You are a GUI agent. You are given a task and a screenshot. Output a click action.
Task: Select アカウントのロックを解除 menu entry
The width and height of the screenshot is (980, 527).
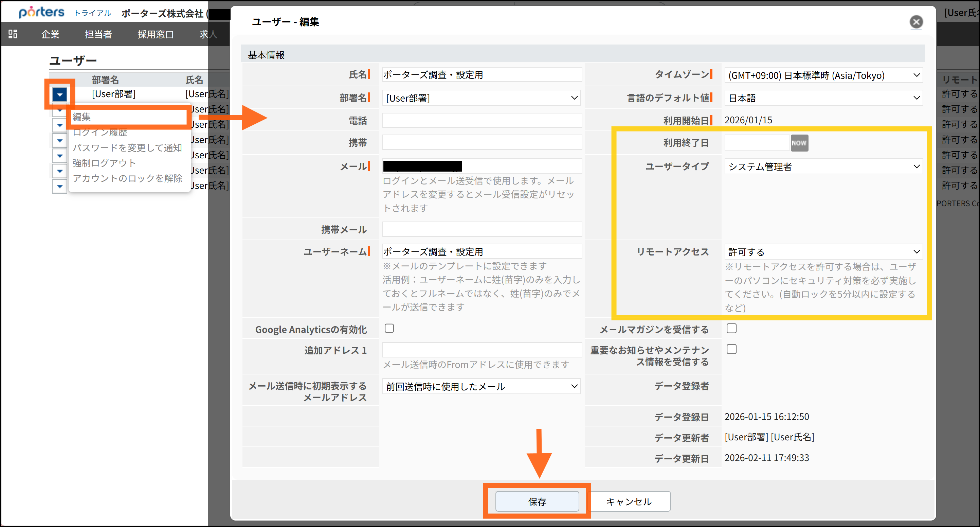point(127,178)
